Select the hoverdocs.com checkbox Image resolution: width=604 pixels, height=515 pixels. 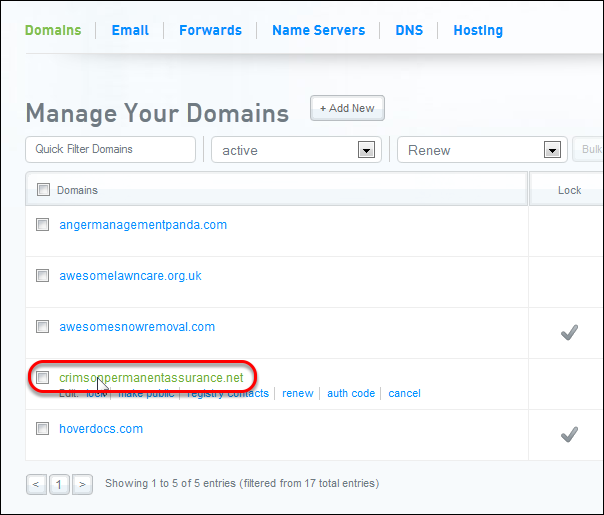(43, 429)
